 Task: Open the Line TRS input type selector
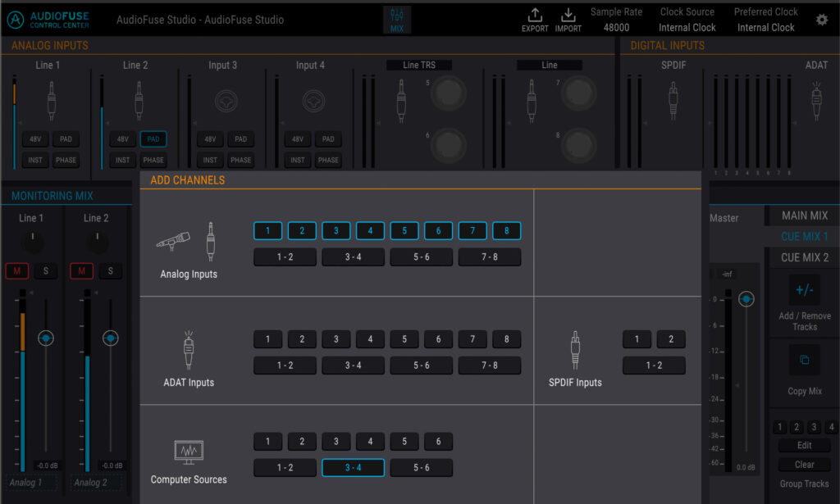419,65
